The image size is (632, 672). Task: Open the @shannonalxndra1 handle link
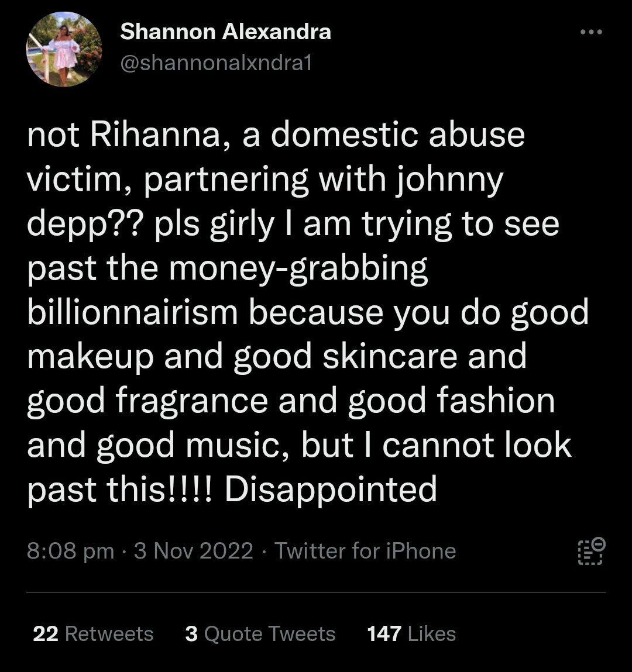215,63
